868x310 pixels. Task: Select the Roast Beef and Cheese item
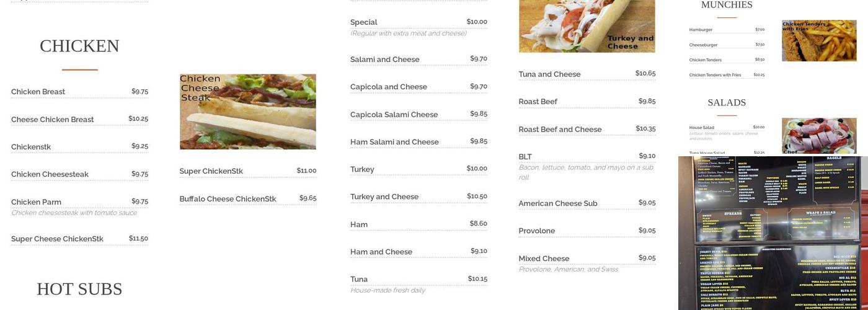(560, 130)
